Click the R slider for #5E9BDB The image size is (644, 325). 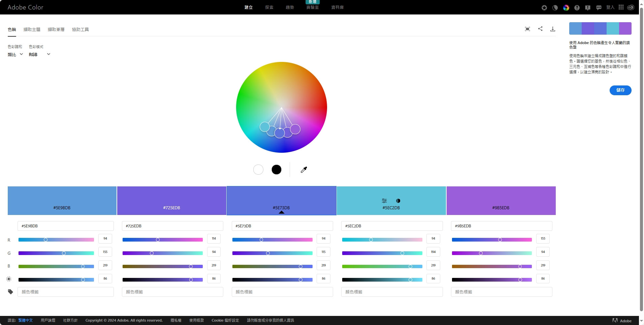[56, 240]
